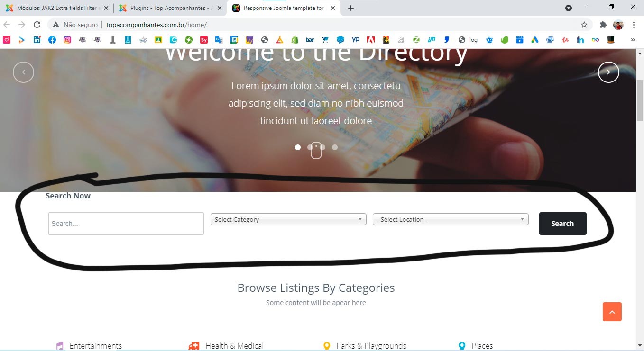Open the Select Category dropdown
This screenshot has height=351, width=644.
point(288,219)
